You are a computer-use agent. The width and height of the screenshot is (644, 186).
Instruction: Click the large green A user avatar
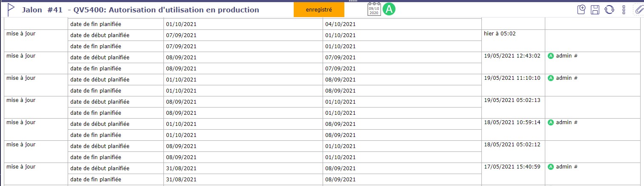[389, 9]
